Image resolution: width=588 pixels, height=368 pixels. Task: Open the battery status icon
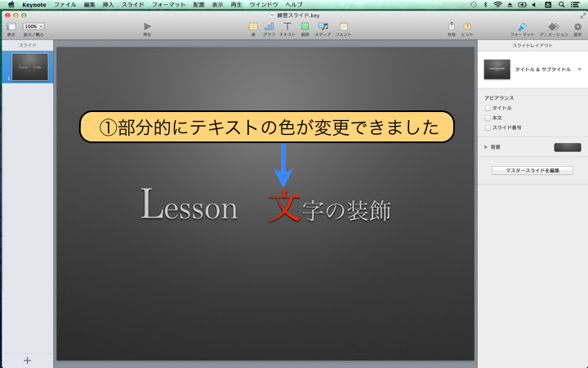pyautogui.click(x=522, y=5)
